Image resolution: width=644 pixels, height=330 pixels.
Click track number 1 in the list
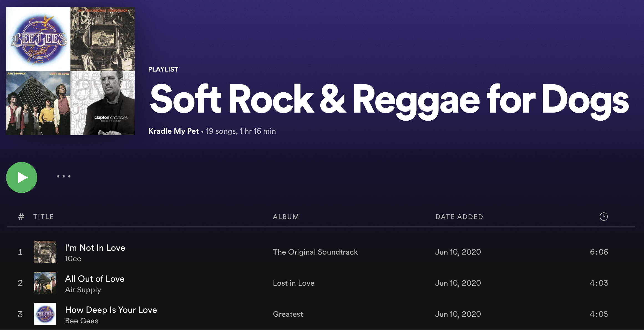click(20, 252)
